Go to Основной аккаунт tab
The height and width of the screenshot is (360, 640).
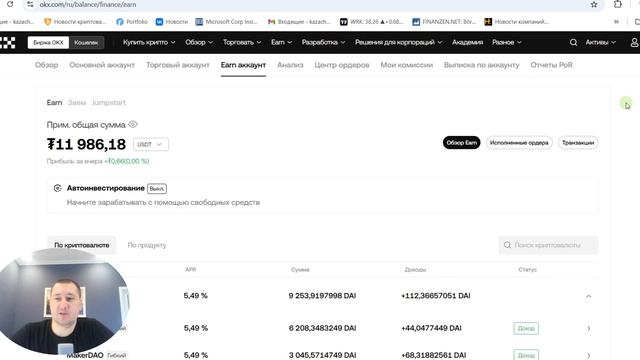click(102, 65)
